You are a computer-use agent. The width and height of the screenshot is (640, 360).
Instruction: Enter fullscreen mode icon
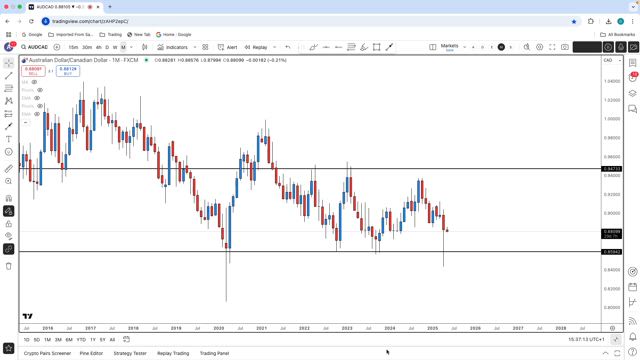(552, 47)
